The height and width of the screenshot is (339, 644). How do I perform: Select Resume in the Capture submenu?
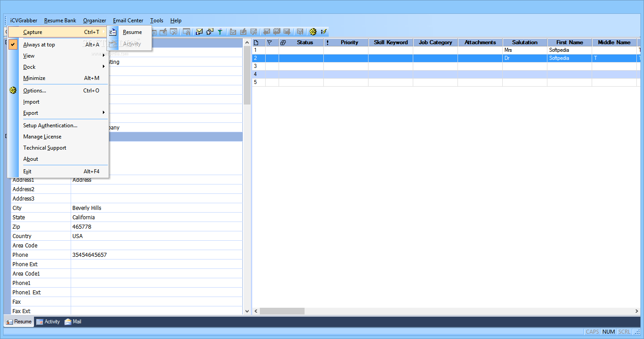(130, 32)
